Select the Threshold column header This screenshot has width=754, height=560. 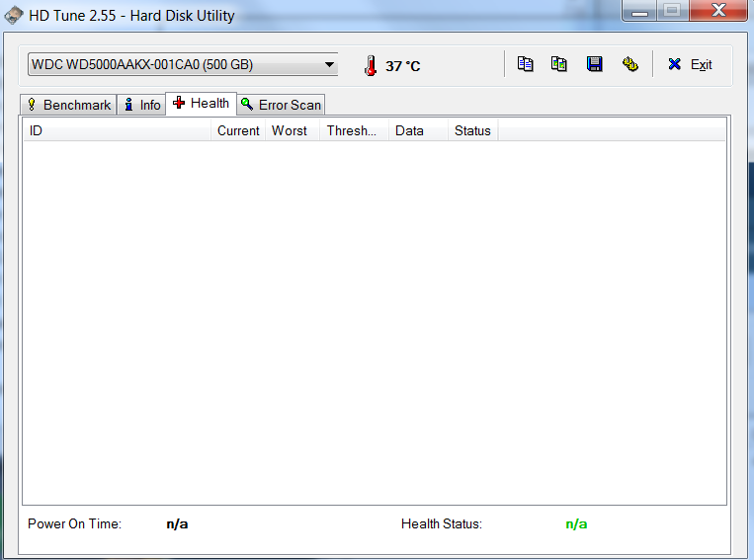click(x=352, y=130)
